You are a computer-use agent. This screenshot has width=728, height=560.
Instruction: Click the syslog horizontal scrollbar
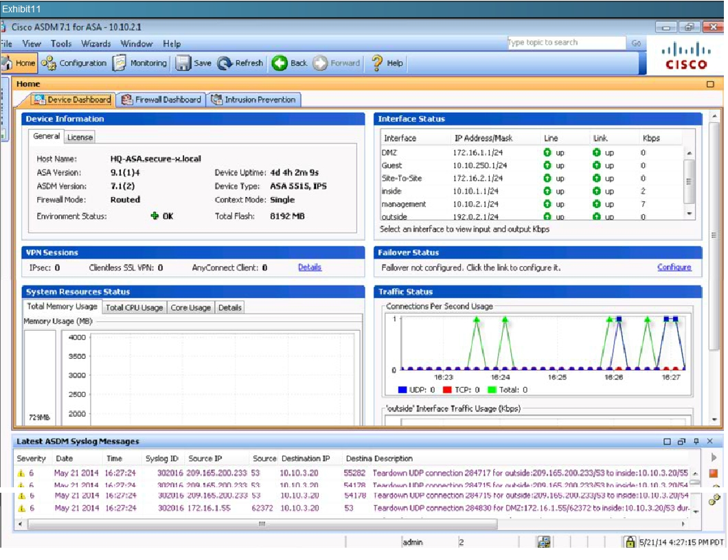pyautogui.click(x=262, y=524)
